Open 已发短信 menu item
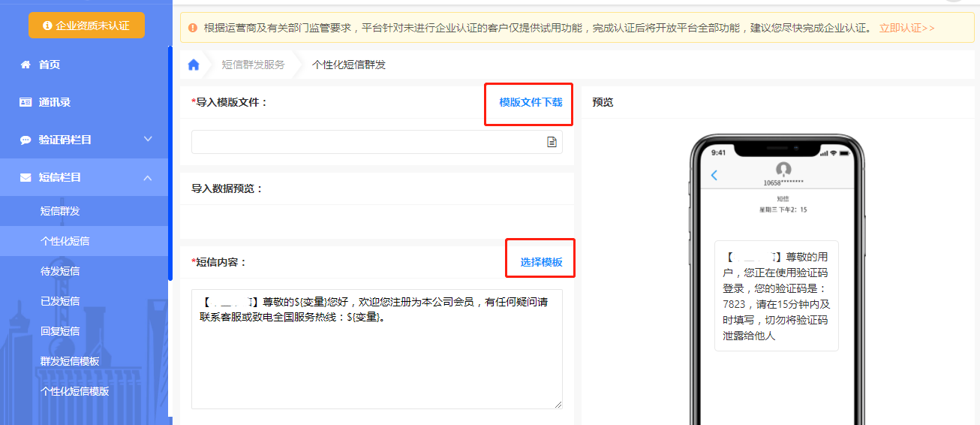Image resolution: width=980 pixels, height=425 pixels. [60, 301]
